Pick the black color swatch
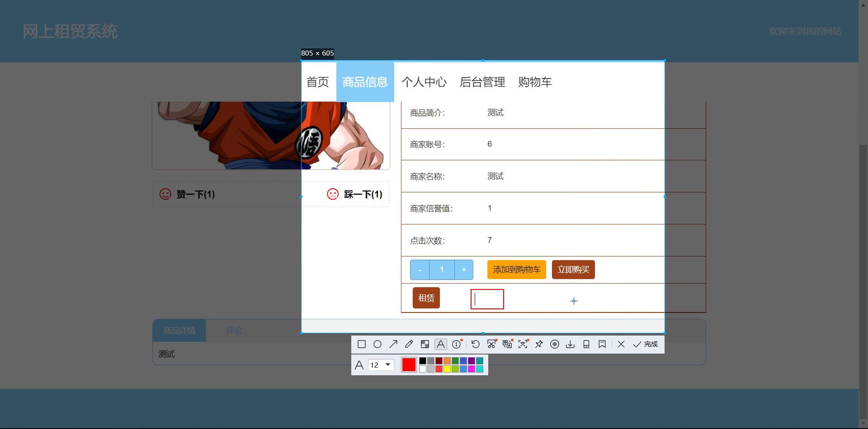This screenshot has width=868, height=429. [422, 361]
